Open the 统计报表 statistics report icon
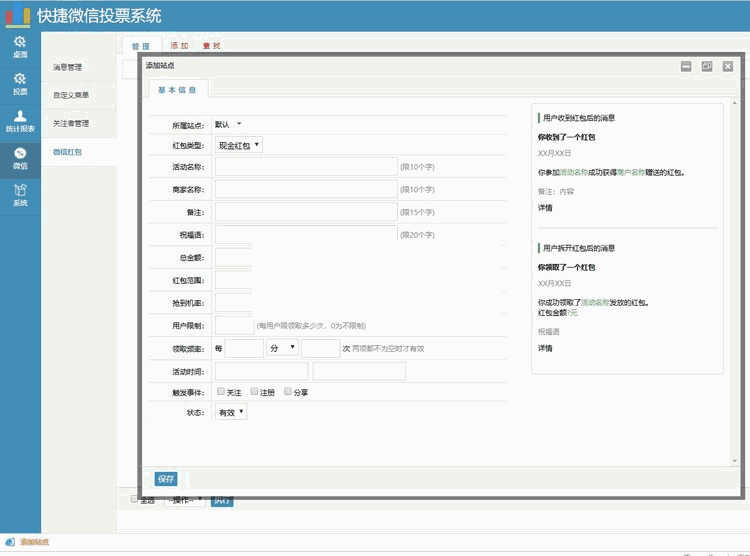The height and width of the screenshot is (556, 750). [19, 120]
